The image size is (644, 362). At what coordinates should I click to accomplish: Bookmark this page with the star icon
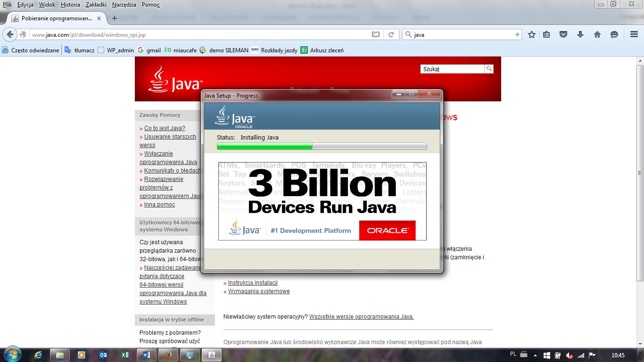[x=532, y=34]
